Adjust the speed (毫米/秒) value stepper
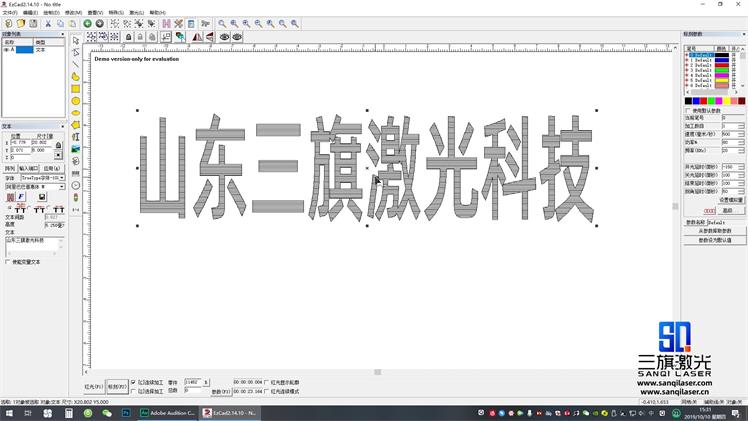Screen dimensions: 748x421 [741, 134]
